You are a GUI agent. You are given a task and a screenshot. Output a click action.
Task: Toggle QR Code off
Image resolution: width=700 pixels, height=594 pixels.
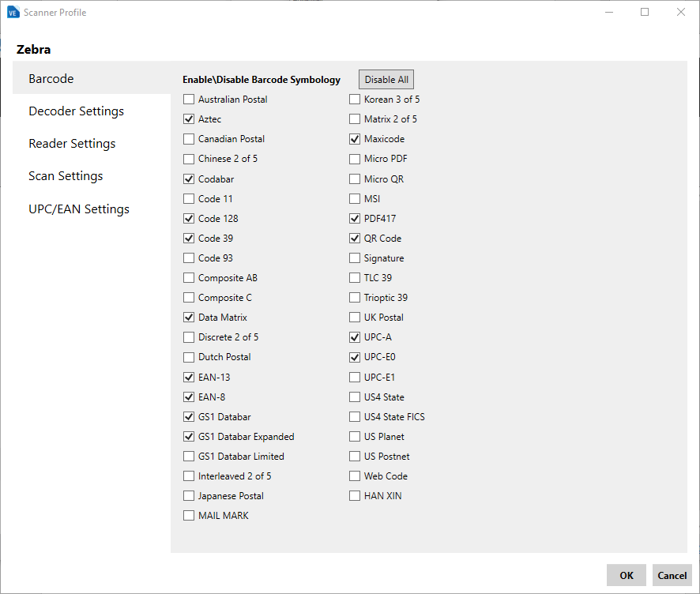tap(354, 238)
